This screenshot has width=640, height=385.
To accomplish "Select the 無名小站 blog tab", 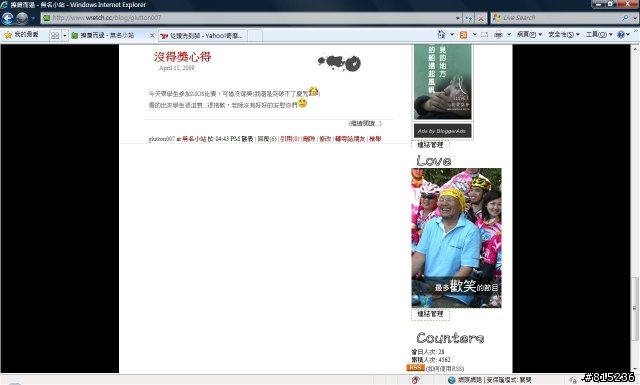I will (x=108, y=36).
